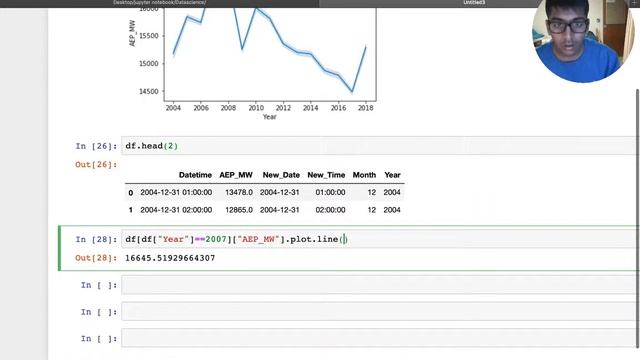Screen dimensions: 640x360
Task: Click the 12865.0 cell in the table
Action: click(x=239, y=210)
